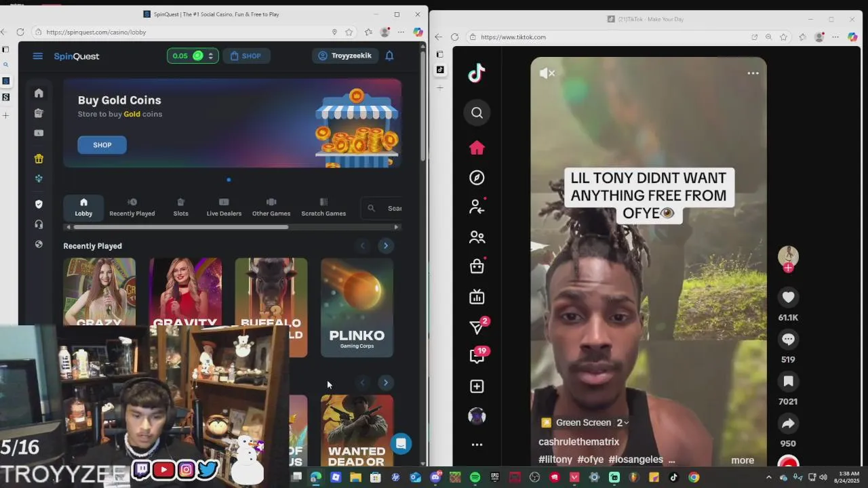
Task: Click the SHOP button in top bar
Action: pyautogui.click(x=245, y=56)
